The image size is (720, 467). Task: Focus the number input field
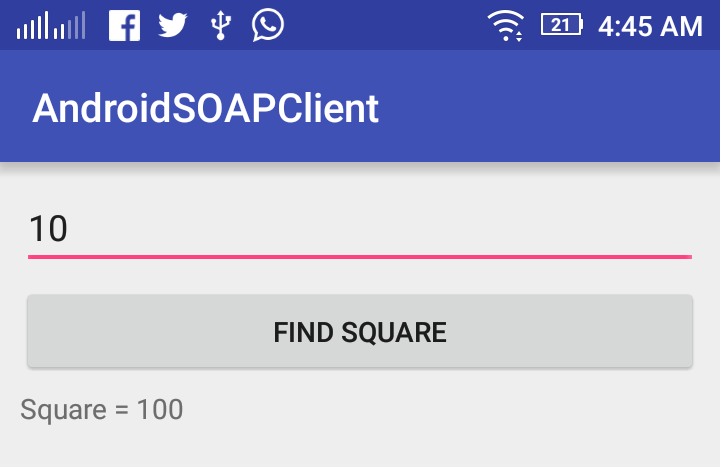coord(360,230)
